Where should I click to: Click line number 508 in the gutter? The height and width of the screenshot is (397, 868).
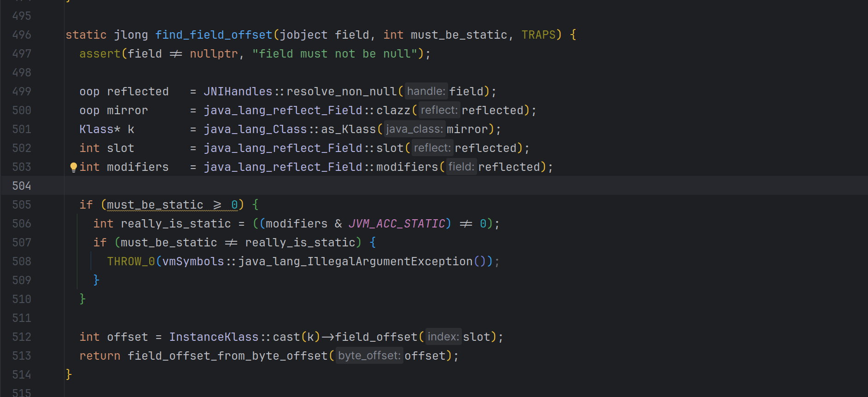point(22,262)
